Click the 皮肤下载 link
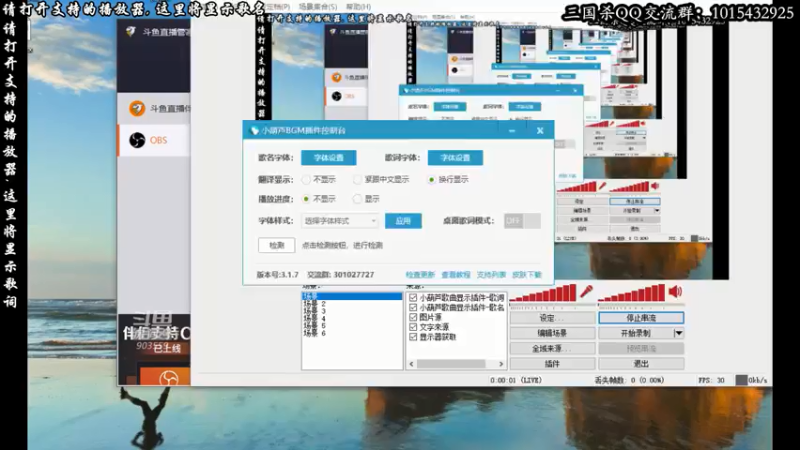This screenshot has height=450, width=800. pos(527,274)
